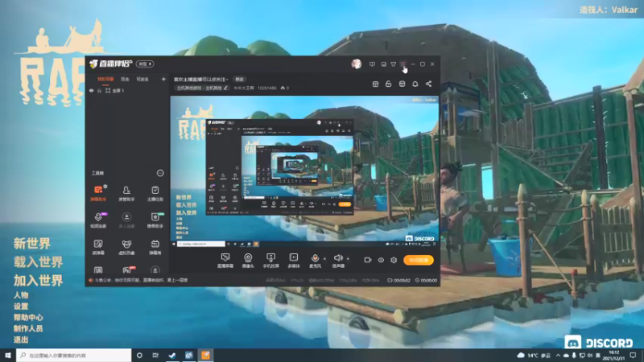The height and width of the screenshot is (362, 644).
Task: Click the share icon in stream header
Action: click(428, 84)
